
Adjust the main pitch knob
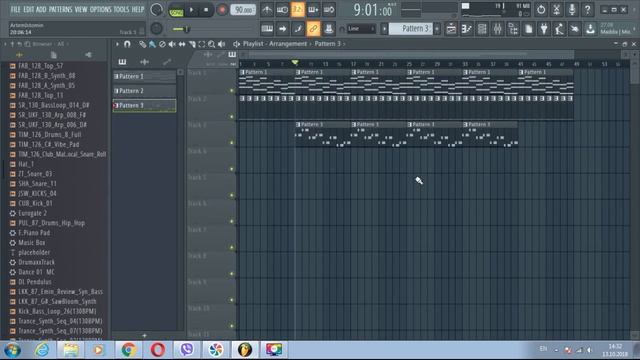156,29
